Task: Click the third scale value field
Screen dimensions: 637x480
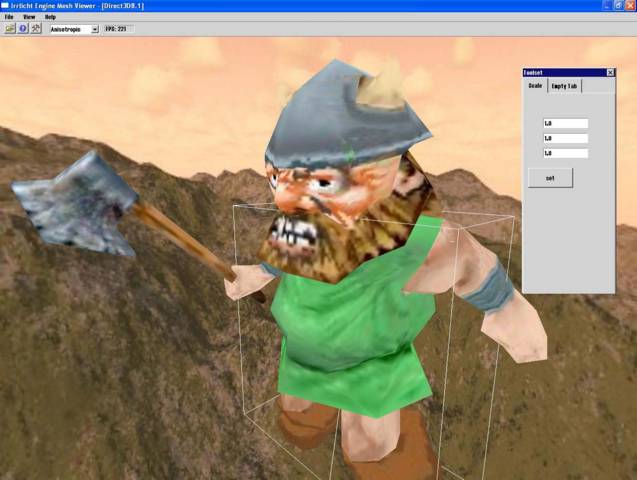Action: click(x=566, y=153)
